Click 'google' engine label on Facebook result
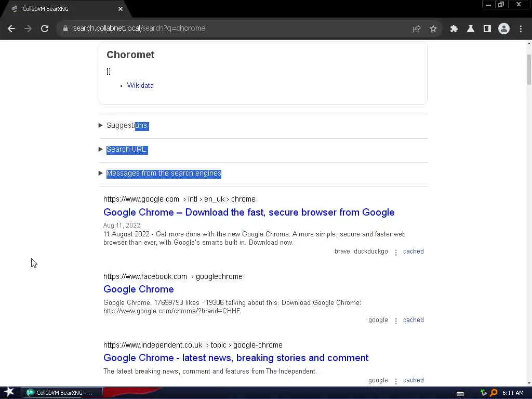532x399 pixels. tap(378, 320)
